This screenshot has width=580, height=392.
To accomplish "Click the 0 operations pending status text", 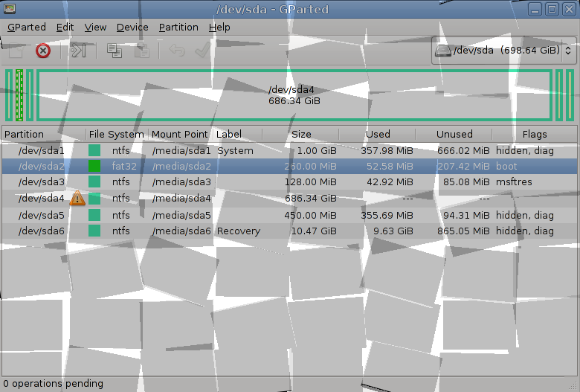I will tap(54, 384).
